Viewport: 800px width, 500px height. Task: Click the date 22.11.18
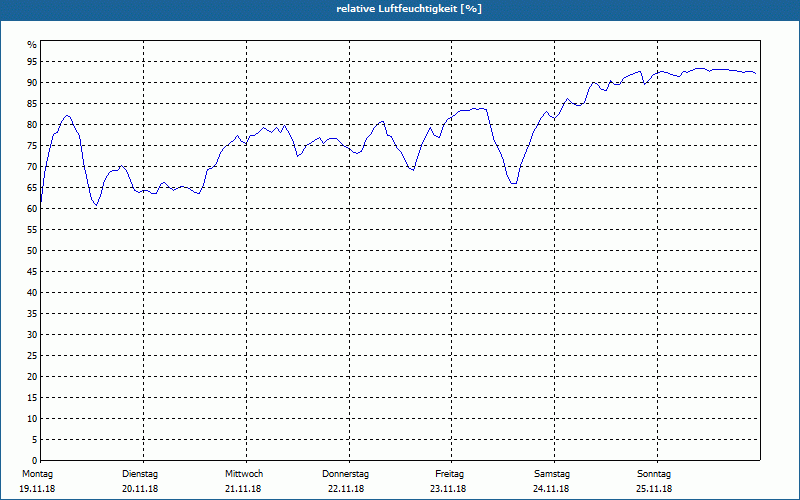(346, 489)
